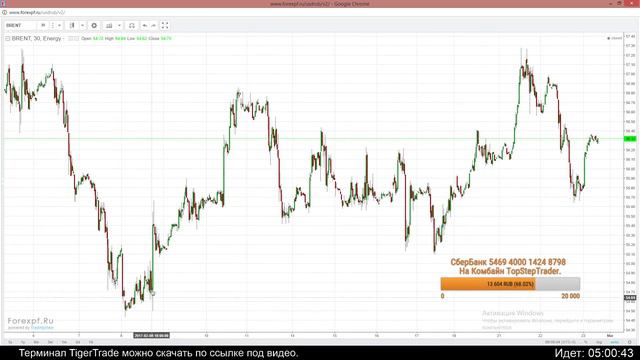Open the TradingView link under Forexpf.Ru

(x=42, y=328)
